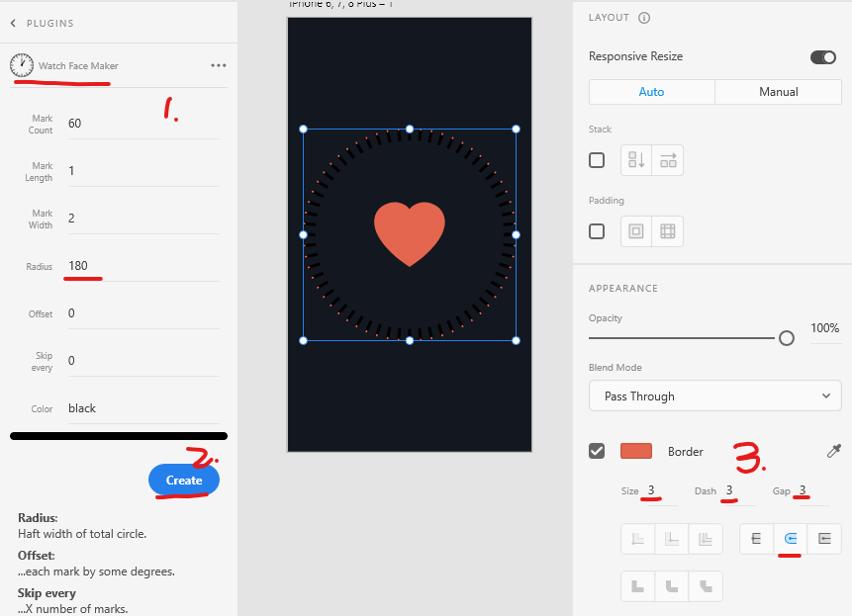The width and height of the screenshot is (852, 616).
Task: Edit the border Size value
Action: [660, 491]
